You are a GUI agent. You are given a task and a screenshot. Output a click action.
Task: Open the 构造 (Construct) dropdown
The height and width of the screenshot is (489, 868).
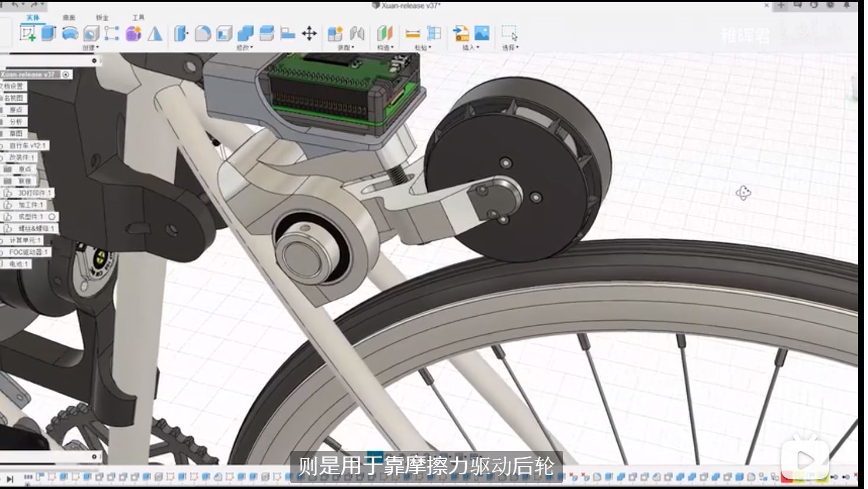point(385,47)
